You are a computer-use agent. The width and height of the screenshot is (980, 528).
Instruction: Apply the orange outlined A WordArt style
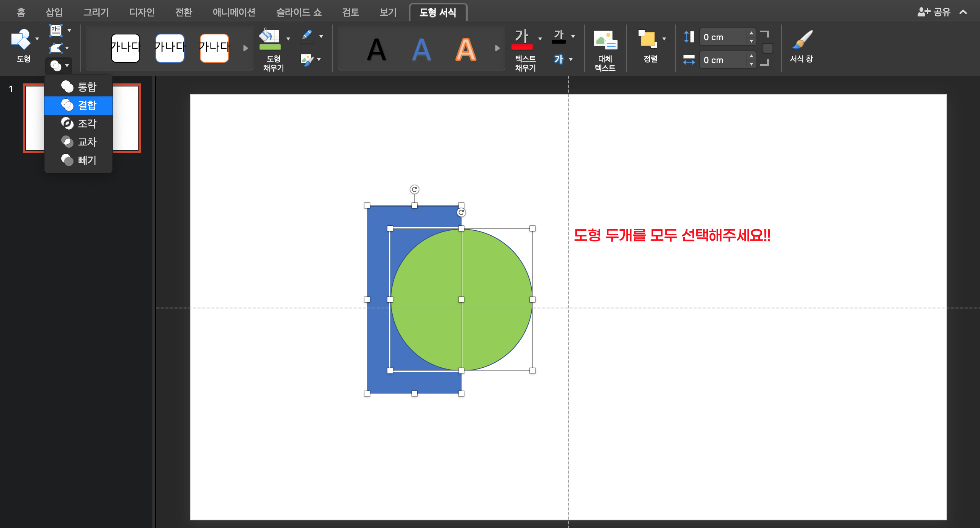point(465,49)
